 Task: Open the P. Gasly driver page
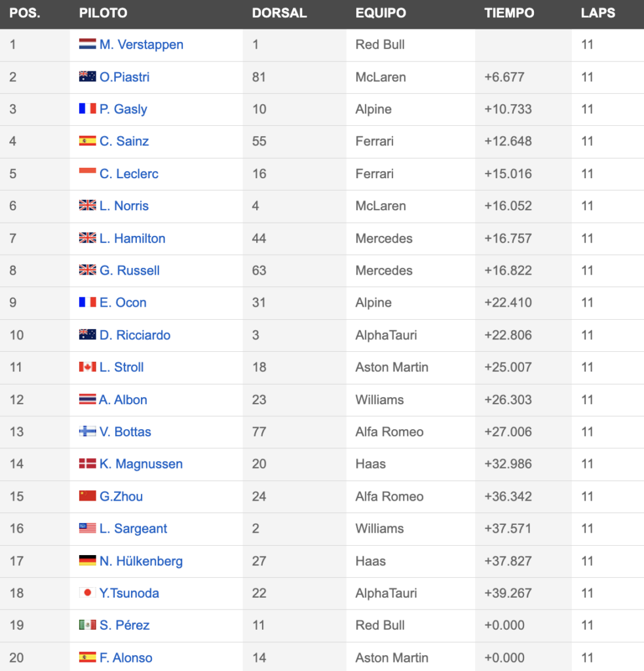pos(123,109)
